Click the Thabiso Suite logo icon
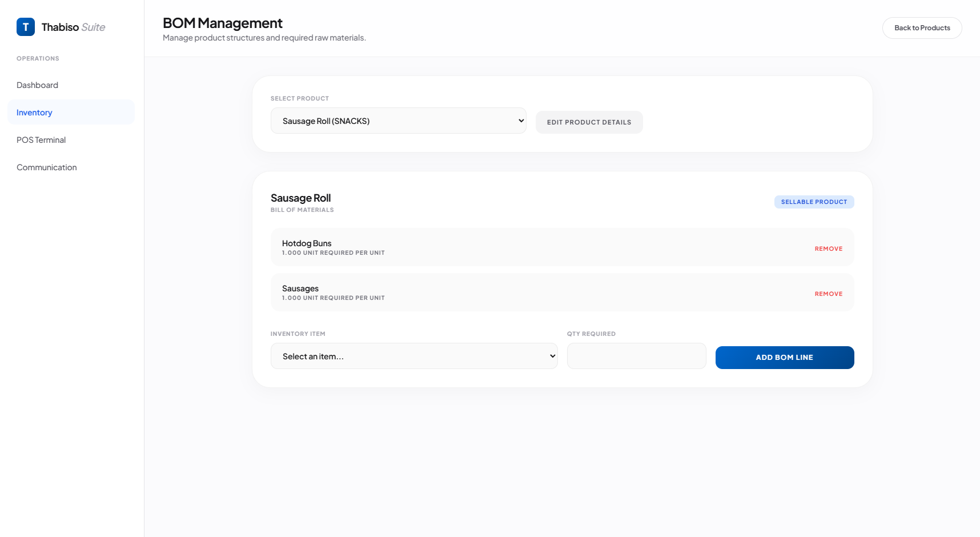980x537 pixels. [x=25, y=27]
